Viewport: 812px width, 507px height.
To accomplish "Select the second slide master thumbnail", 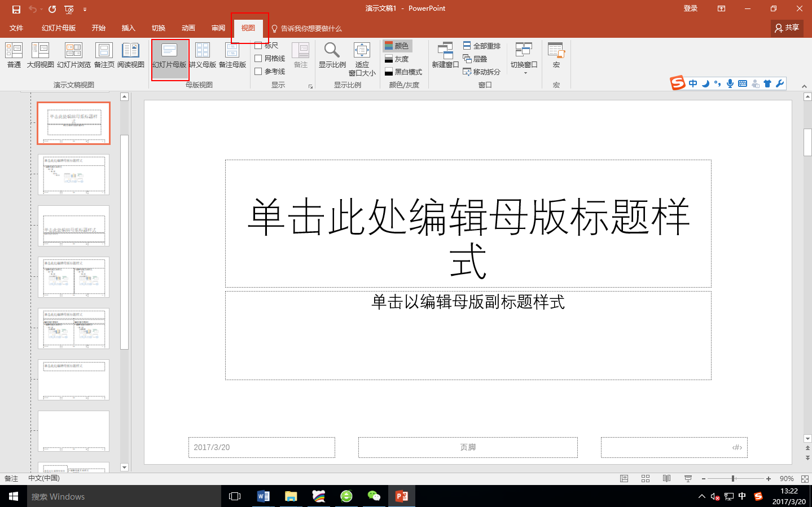I will (73, 175).
